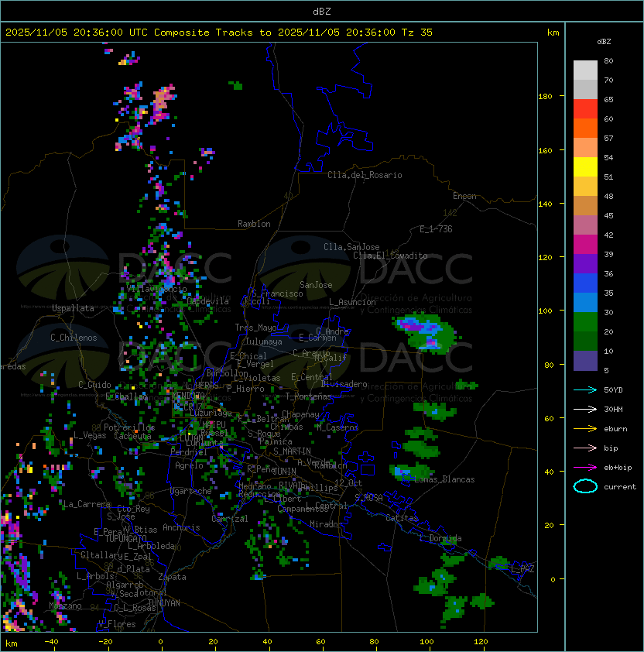Click the 5 dBZ value on color scale
This screenshot has height=652, width=644.
606,370
